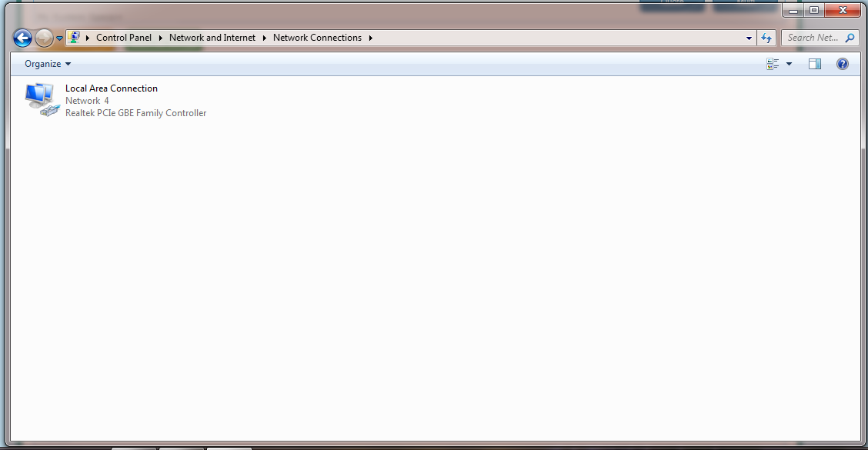Click the Local Area Connection name
Viewport: 868px width, 450px height.
[x=112, y=88]
